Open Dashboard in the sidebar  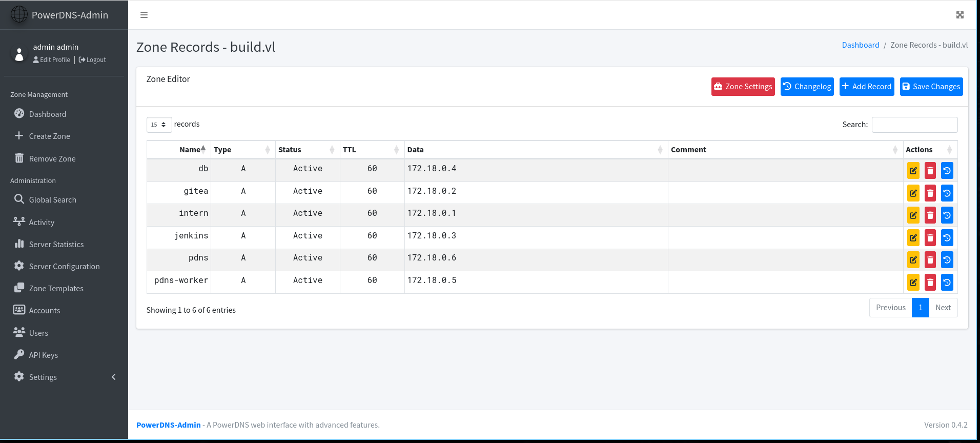pyautogui.click(x=64, y=114)
